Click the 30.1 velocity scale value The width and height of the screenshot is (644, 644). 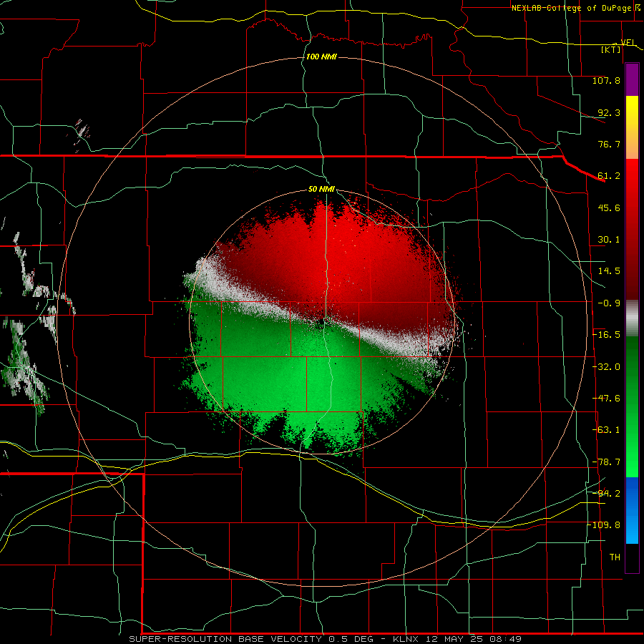click(x=609, y=240)
